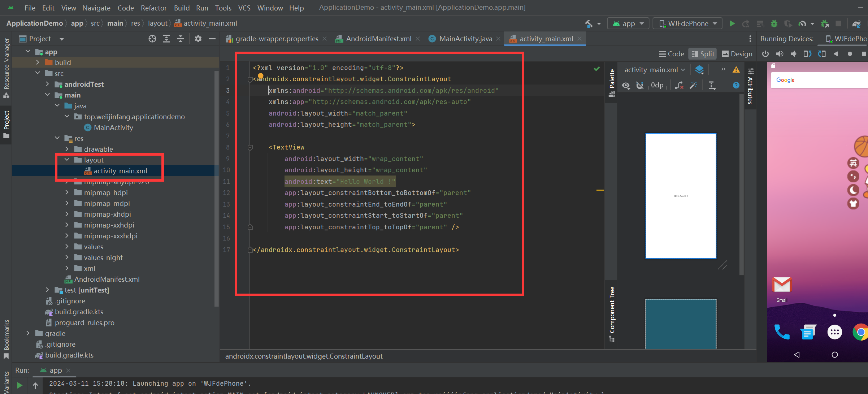The width and height of the screenshot is (868, 394).
Task: Switch to MainActivity.java tab
Action: coord(465,39)
